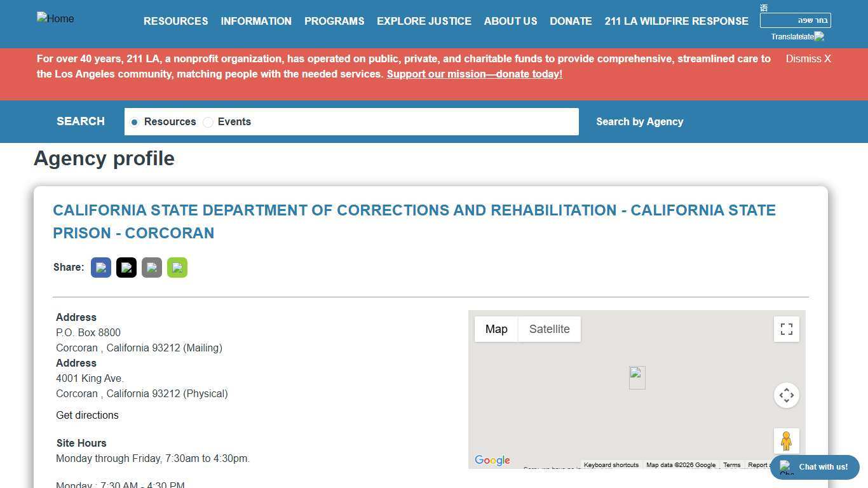Click the Street View pegman icon
The height and width of the screenshot is (488, 868).
pyautogui.click(x=786, y=441)
